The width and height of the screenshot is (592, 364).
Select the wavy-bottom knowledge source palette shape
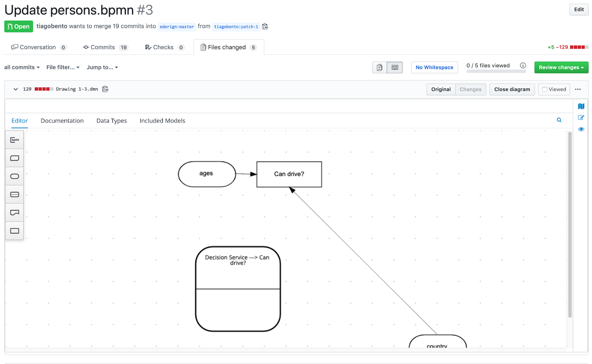[14, 213]
